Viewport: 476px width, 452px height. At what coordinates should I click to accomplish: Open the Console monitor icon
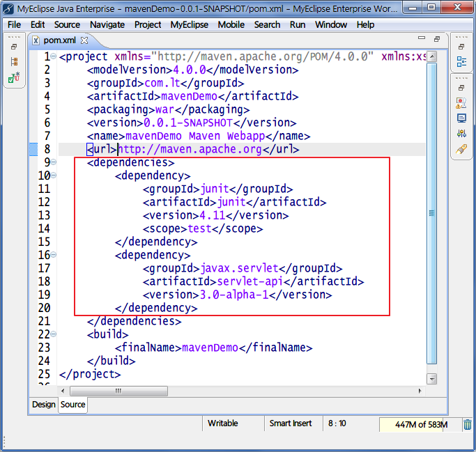[x=461, y=118]
